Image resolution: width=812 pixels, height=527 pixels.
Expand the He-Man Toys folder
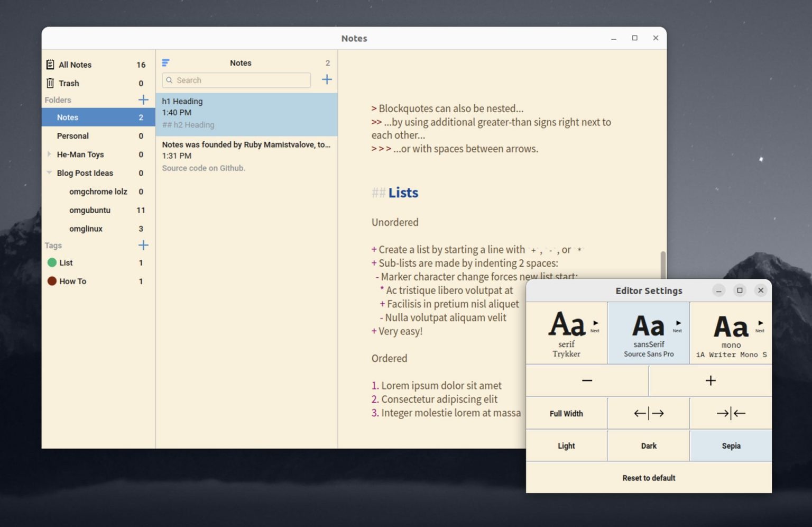point(49,154)
